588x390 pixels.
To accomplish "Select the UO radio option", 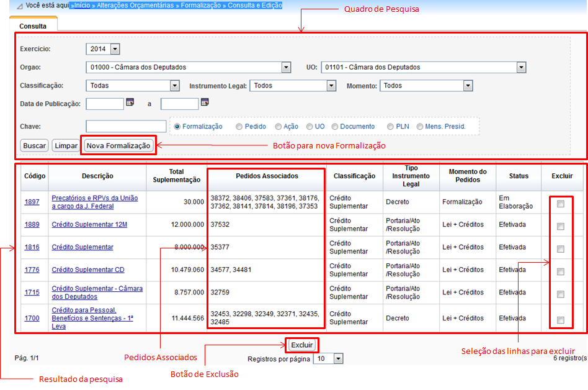I will [x=310, y=127].
